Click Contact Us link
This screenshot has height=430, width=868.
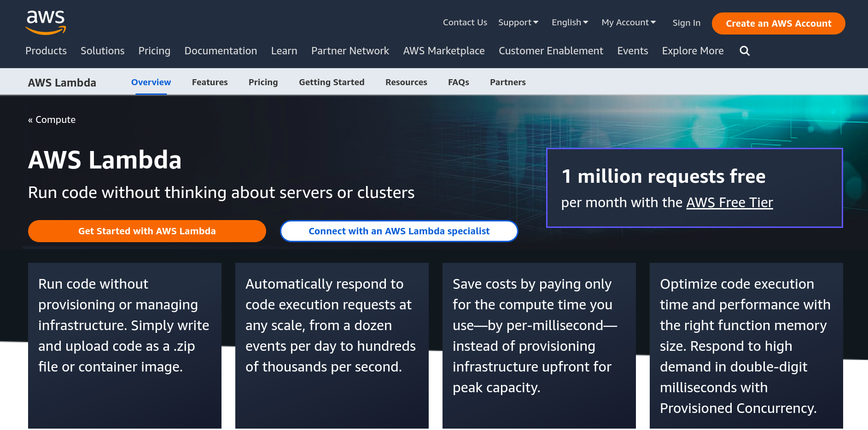(x=465, y=22)
